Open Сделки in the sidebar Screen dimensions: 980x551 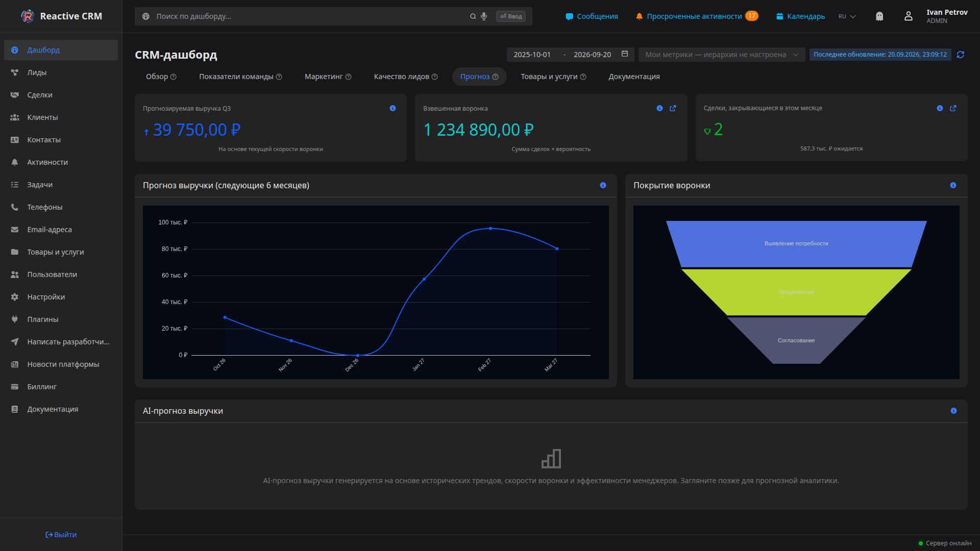61,95
